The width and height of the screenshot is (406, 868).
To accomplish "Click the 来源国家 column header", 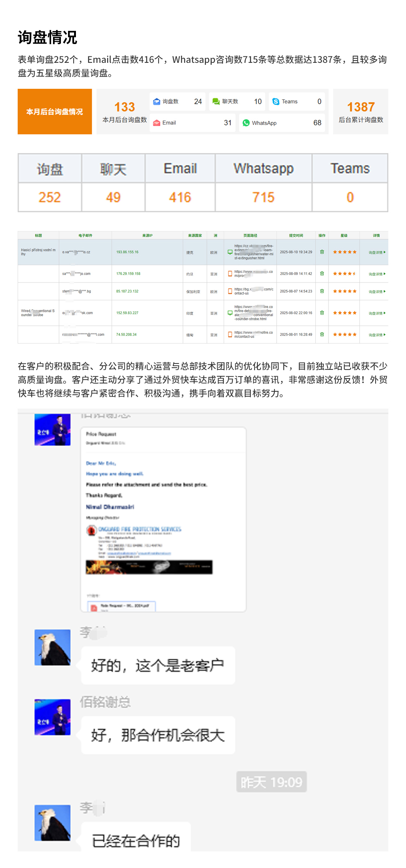I will click(x=195, y=236).
